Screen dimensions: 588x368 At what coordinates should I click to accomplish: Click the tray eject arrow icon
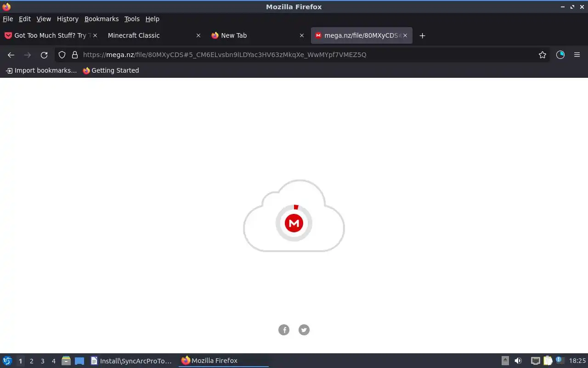pyautogui.click(x=505, y=361)
